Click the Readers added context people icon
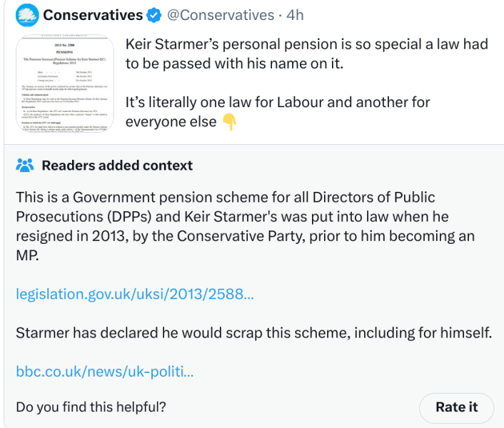This screenshot has width=504, height=428. pyautogui.click(x=25, y=165)
